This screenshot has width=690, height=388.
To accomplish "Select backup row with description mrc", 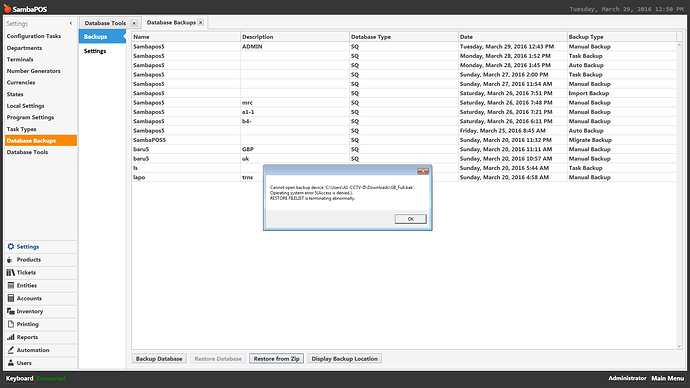I will [x=404, y=102].
